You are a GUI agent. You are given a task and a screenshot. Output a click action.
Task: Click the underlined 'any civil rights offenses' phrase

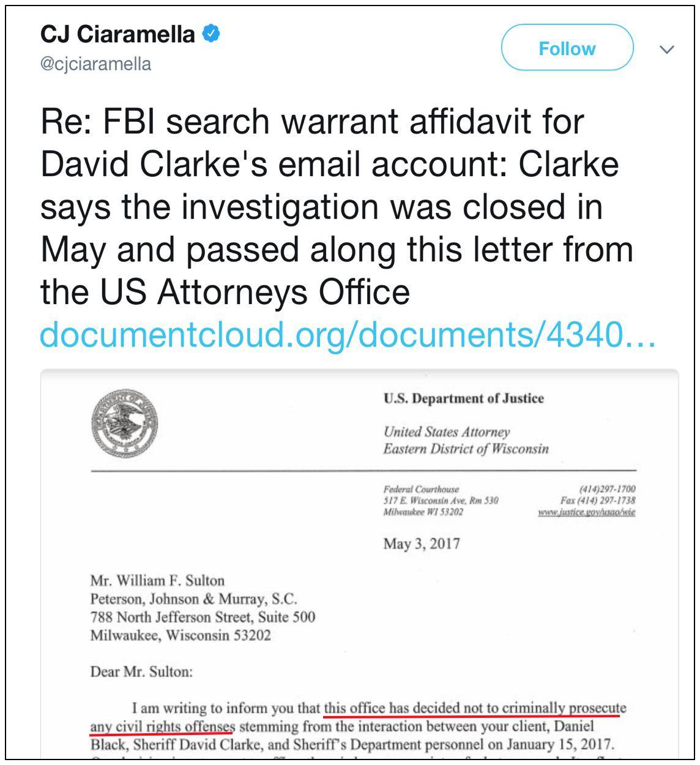[162, 726]
